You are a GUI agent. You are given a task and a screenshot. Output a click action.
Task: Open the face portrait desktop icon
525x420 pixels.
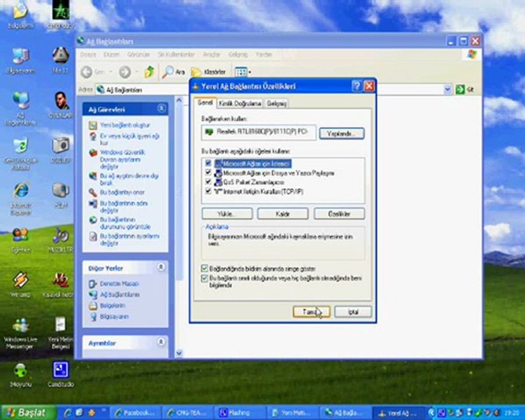pos(62,104)
